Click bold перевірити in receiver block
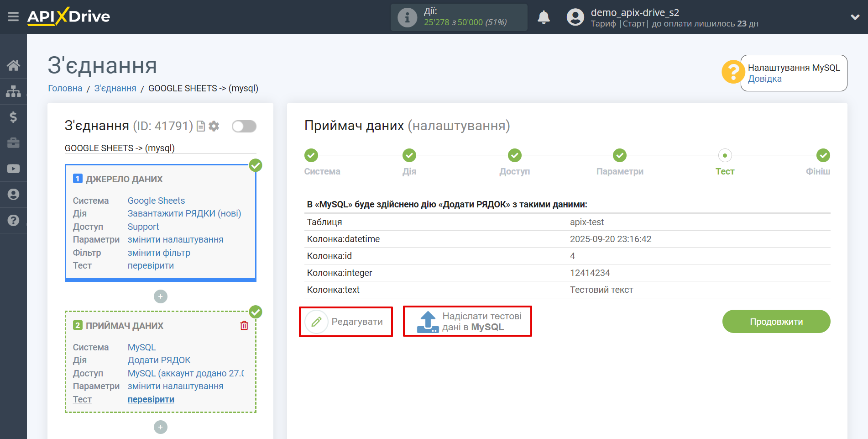This screenshot has height=439, width=868. 151,399
